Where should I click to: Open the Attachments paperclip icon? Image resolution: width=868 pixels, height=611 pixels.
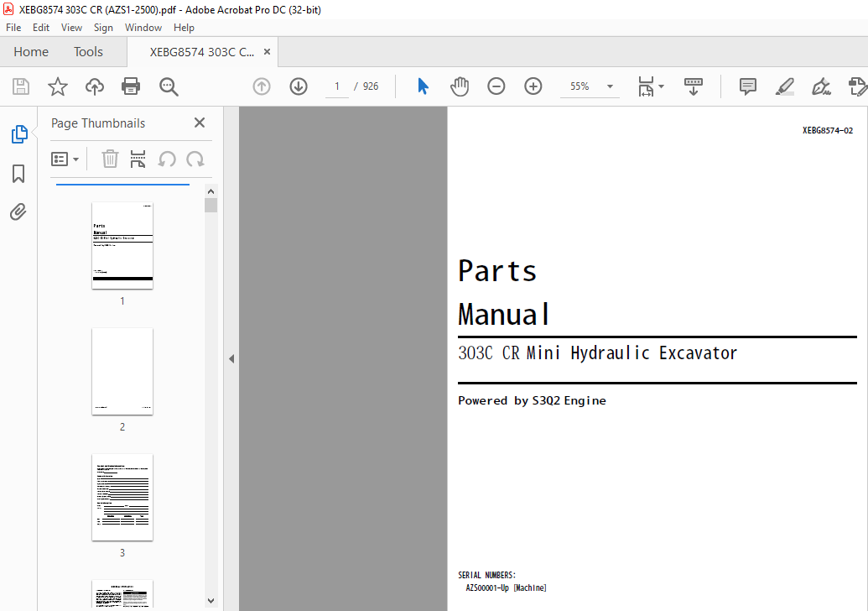(18, 211)
